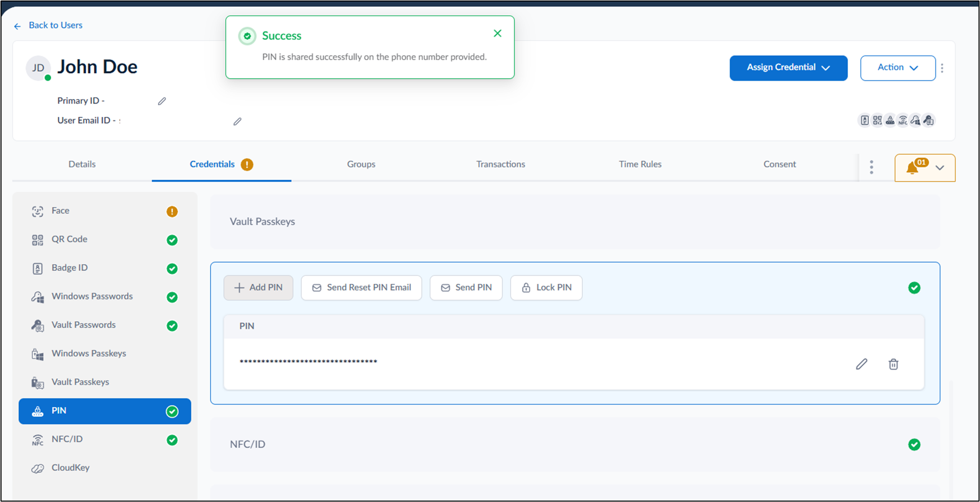Click the orange alert badge on Credentials tab

coord(247,164)
